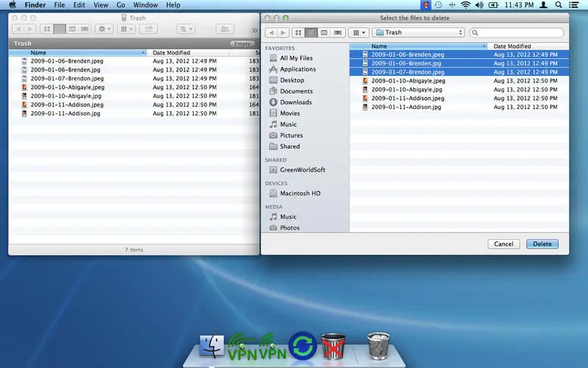Image resolution: width=588 pixels, height=368 pixels.
Task: Select 2009-01-07-Brendon.jpeg in dialog list
Action: point(459,72)
